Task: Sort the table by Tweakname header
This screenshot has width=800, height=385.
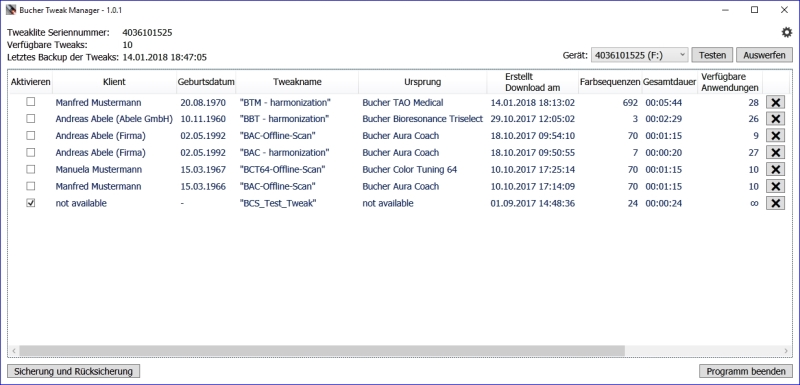Action: coord(297,82)
